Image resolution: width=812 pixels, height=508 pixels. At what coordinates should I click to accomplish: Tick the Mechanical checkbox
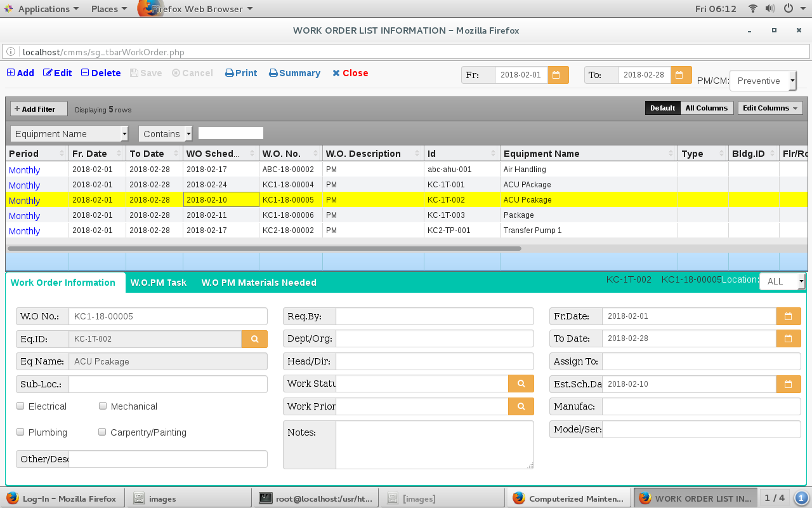[102, 406]
